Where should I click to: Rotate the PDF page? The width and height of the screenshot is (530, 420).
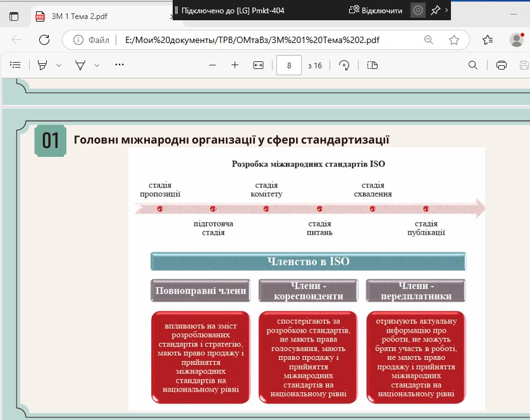(344, 65)
